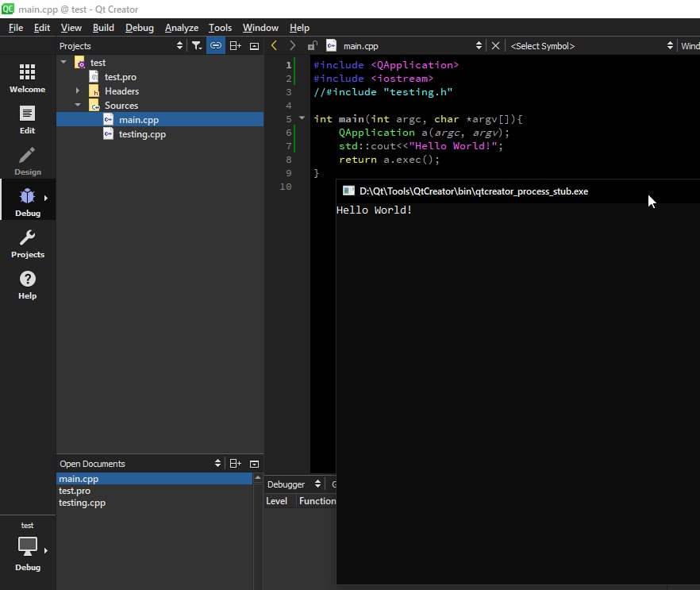
Task: Open the Welcome mode
Action: 27,78
